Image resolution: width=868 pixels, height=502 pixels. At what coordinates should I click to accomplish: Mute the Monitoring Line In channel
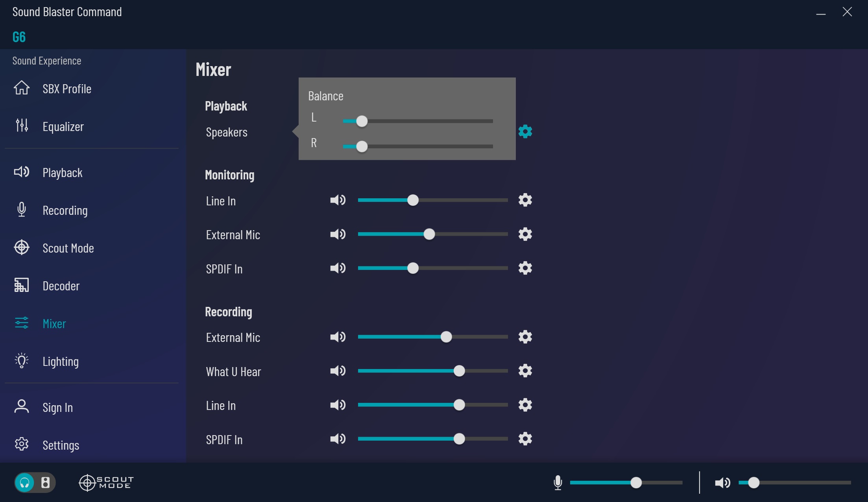tap(338, 200)
